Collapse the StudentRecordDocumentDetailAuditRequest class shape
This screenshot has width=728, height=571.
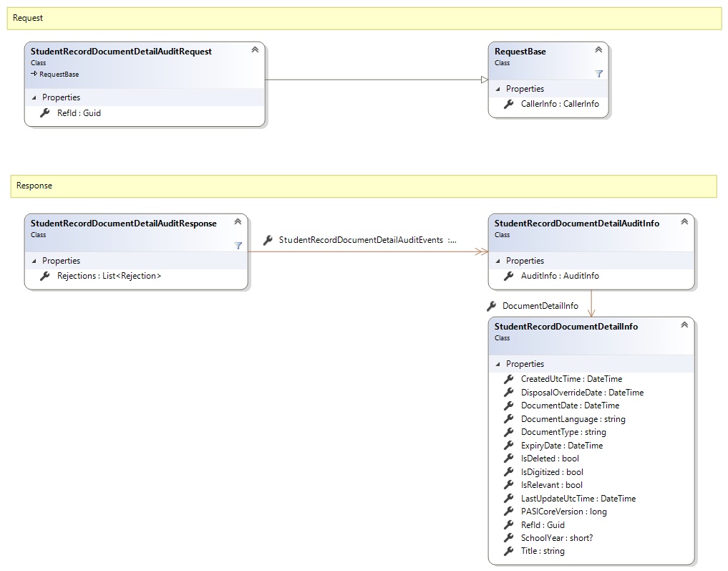coord(255,49)
